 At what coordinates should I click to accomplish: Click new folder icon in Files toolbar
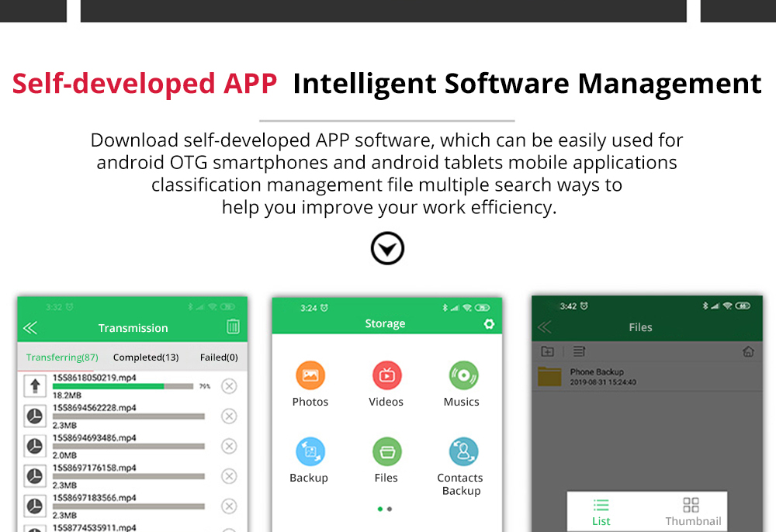[547, 351]
